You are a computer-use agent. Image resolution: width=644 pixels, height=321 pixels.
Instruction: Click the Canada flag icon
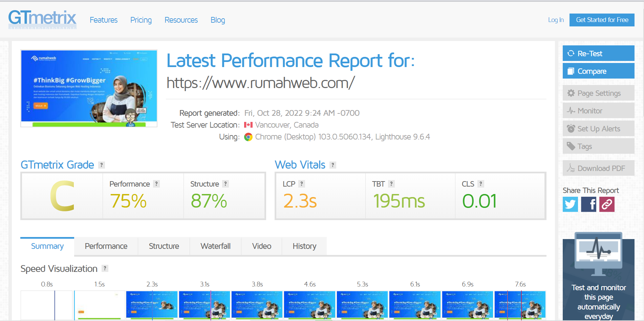(x=248, y=125)
